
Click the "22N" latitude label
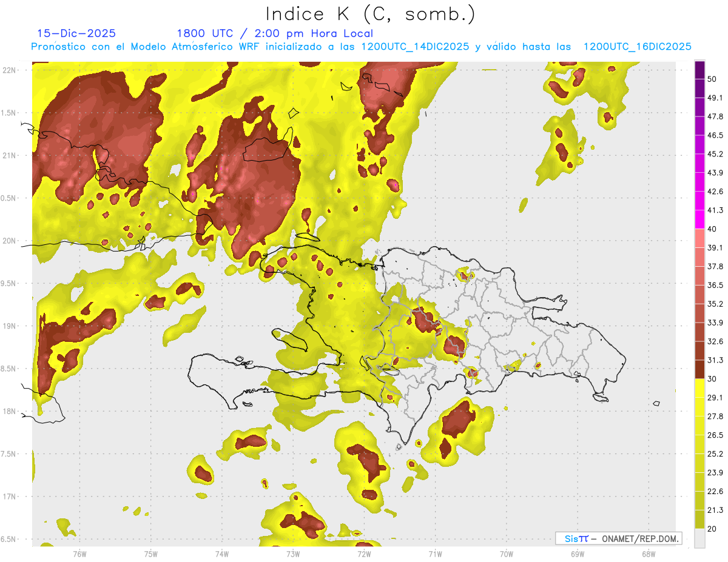tap(9, 70)
